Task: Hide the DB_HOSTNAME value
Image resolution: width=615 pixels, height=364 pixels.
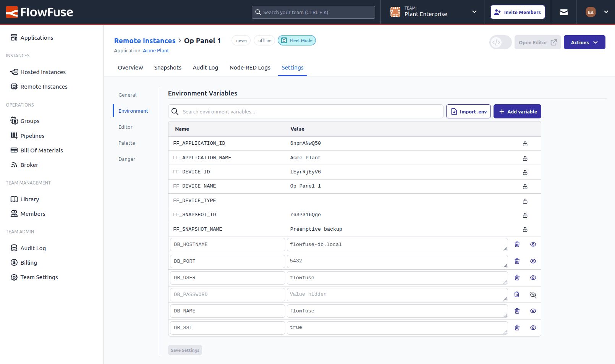Action: [533, 244]
